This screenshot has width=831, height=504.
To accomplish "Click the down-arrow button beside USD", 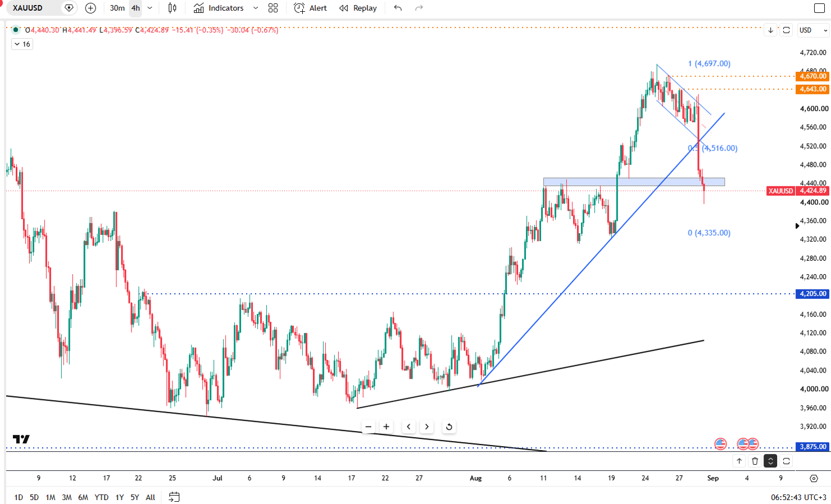I will (x=770, y=30).
